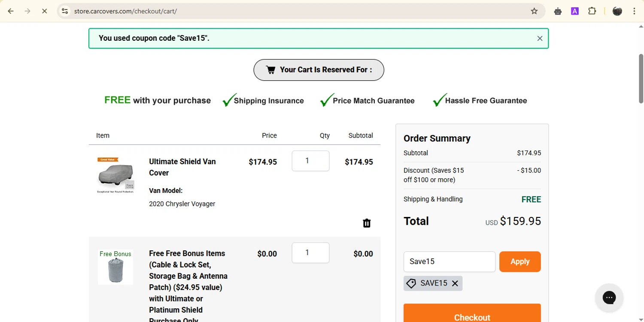Viewport: 644px width, 322px height.
Task: Click the $159.95 total amount
Action: pyautogui.click(x=520, y=221)
